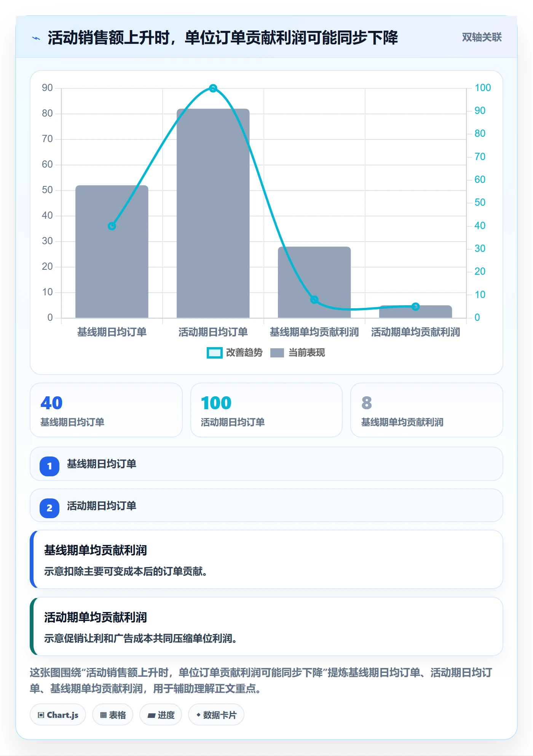Click the text 示意促销让利和广告成本共同压缩单位利润。
The image size is (533, 756).
pyautogui.click(x=140, y=639)
